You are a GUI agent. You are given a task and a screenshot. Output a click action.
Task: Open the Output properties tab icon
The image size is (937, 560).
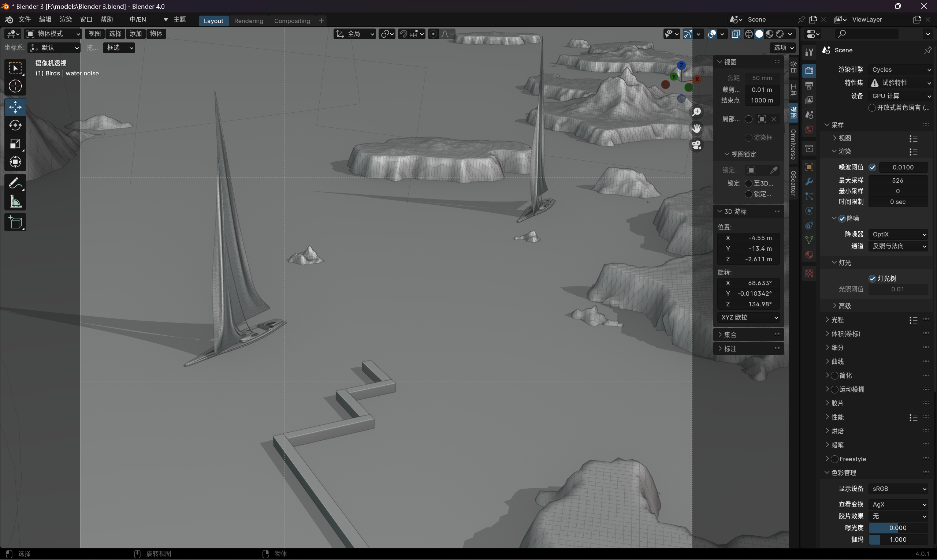809,85
